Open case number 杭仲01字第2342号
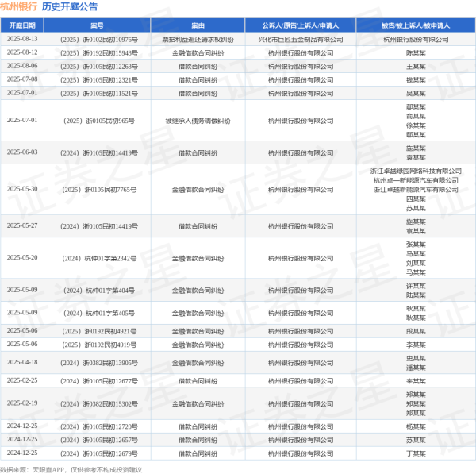The image size is (476, 474). point(99,258)
